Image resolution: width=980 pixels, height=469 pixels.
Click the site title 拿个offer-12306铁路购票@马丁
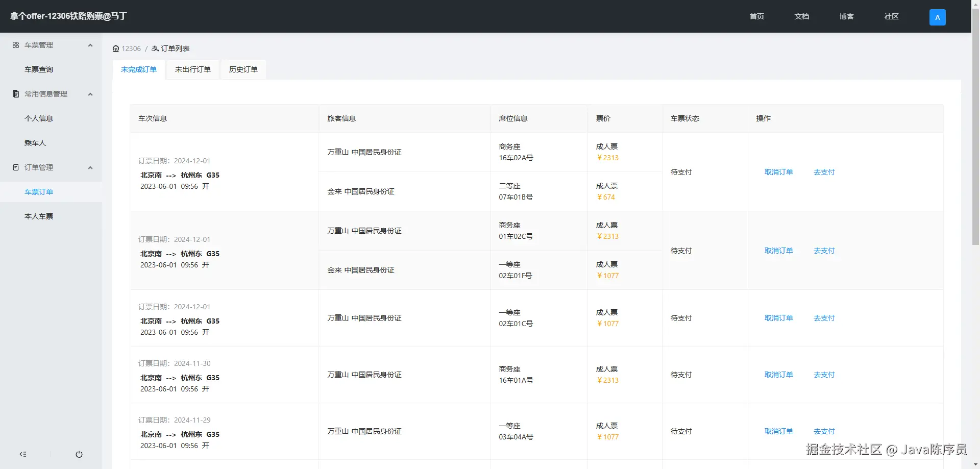coord(68,16)
